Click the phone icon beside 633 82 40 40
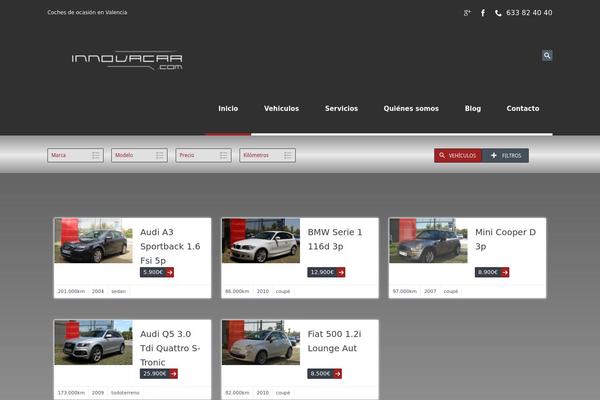Screen dimensions: 600x400 498,13
